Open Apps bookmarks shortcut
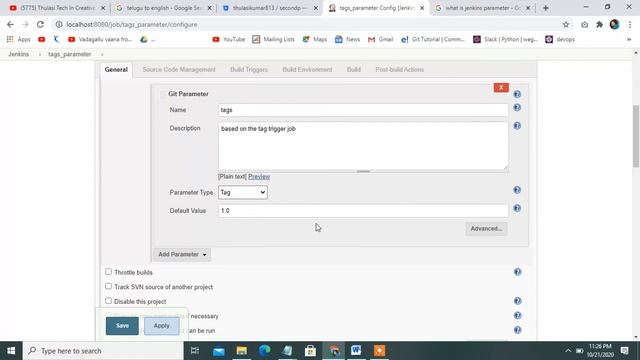The image size is (640, 360). [19, 40]
